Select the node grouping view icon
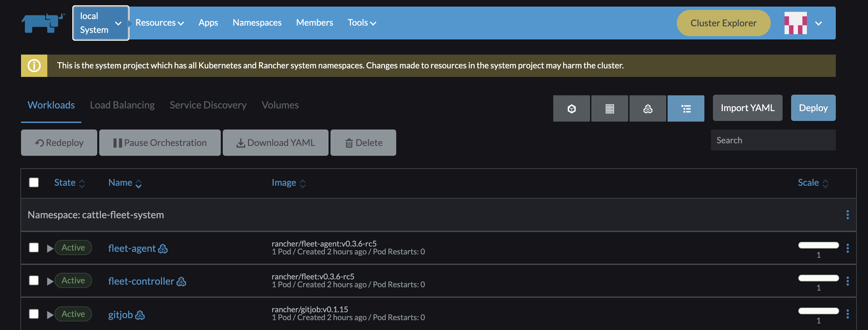868x330 pixels. pos(609,108)
